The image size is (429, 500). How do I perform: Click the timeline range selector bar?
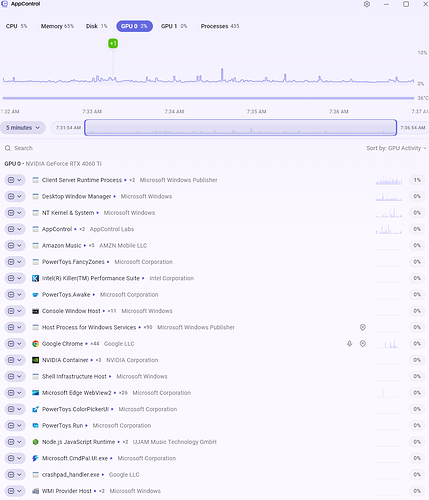tap(240, 128)
